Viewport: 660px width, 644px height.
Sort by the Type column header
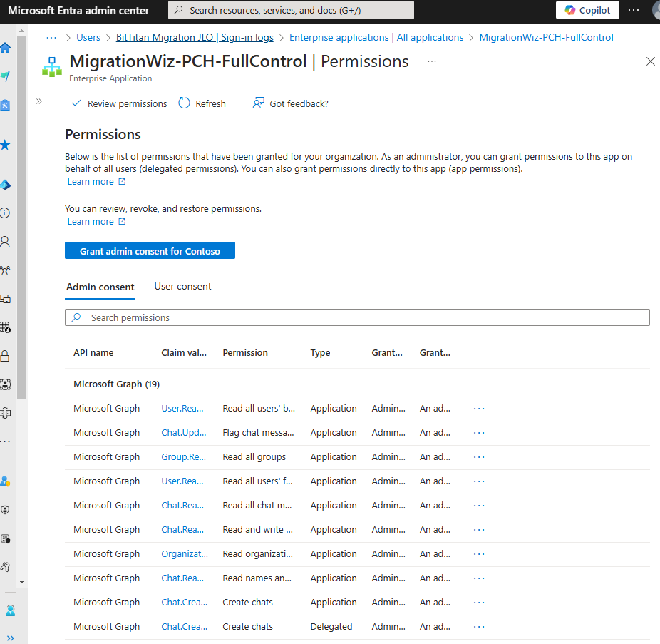coord(320,353)
